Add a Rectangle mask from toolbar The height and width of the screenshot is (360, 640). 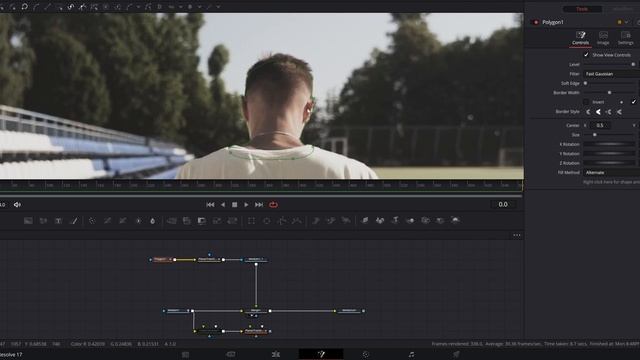(x=251, y=221)
